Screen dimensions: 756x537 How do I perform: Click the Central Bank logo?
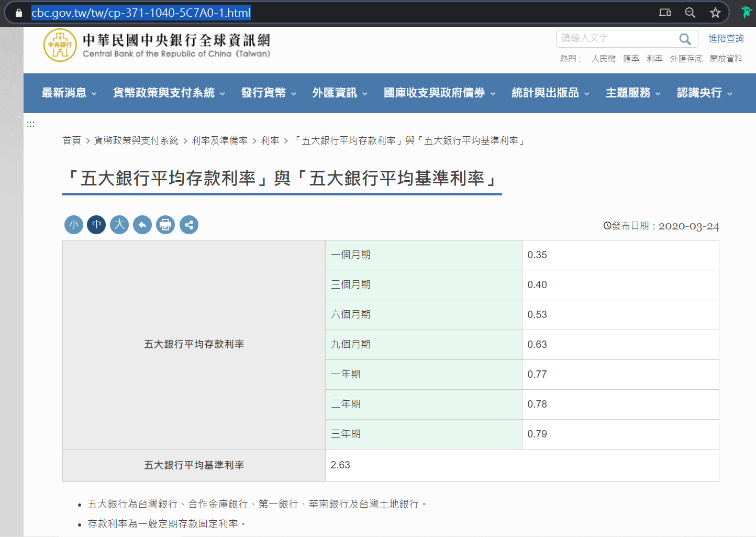coord(157,45)
